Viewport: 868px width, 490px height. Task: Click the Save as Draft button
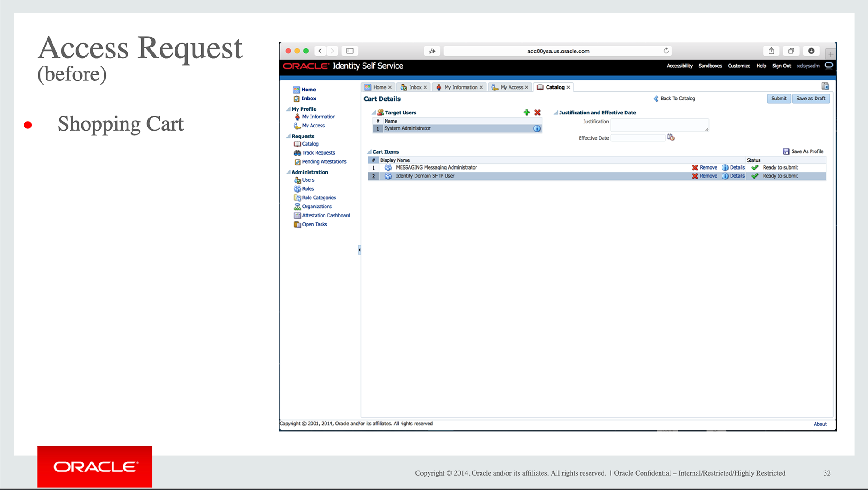[x=811, y=99]
